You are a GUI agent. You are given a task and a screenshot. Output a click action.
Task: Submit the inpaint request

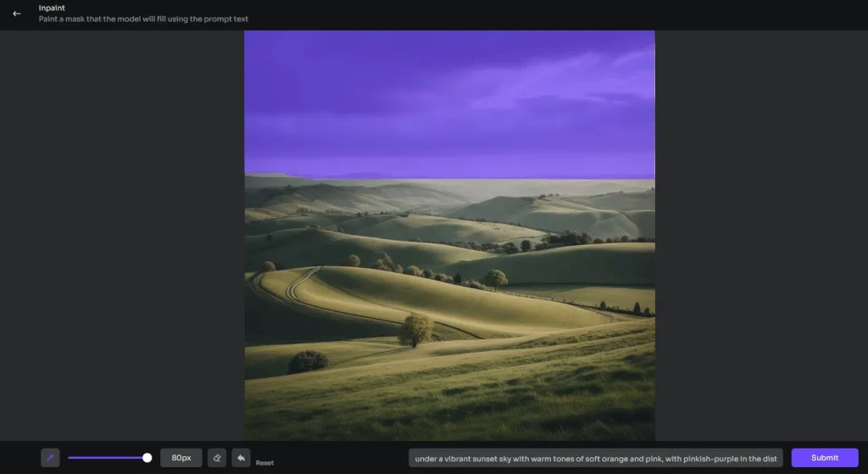tap(825, 458)
